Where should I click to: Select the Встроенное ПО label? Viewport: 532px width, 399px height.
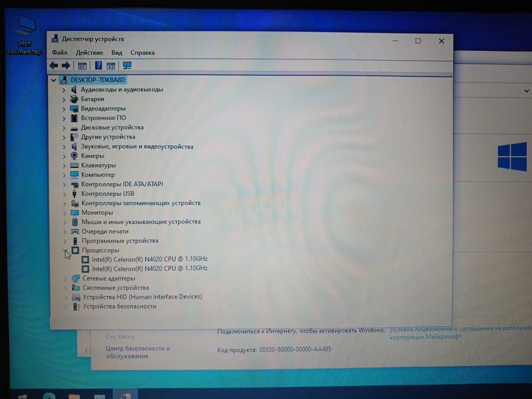point(103,118)
